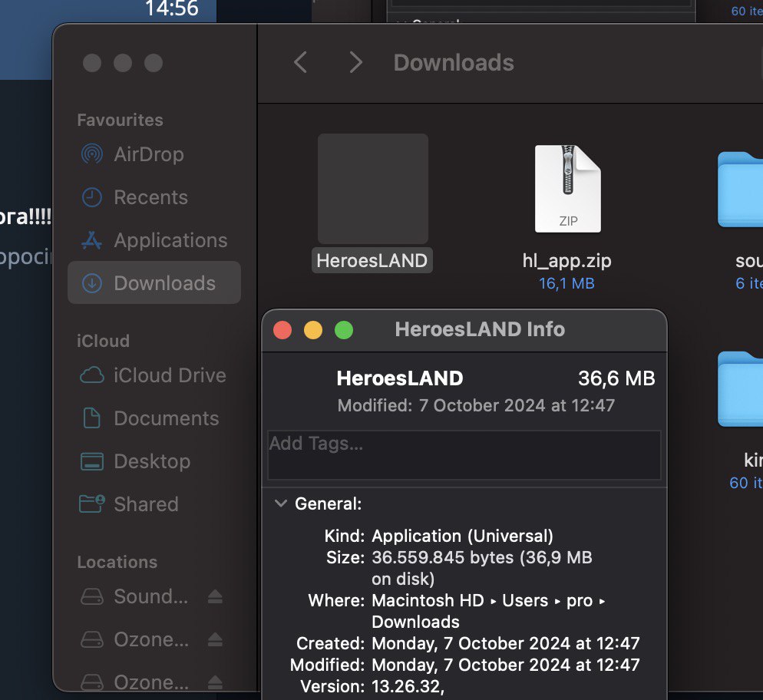Minimize the HeroesLAND Info window
Viewport: 763px width, 700px height.
(x=313, y=330)
